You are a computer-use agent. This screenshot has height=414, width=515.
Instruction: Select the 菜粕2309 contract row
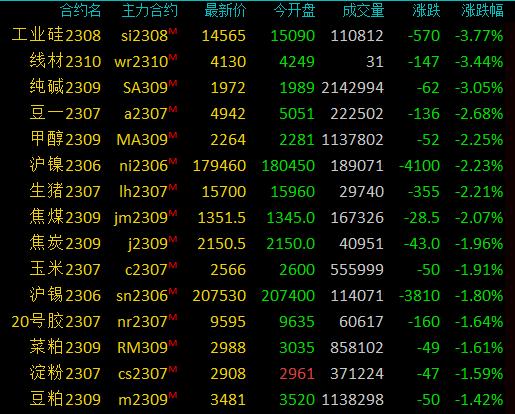(257, 347)
